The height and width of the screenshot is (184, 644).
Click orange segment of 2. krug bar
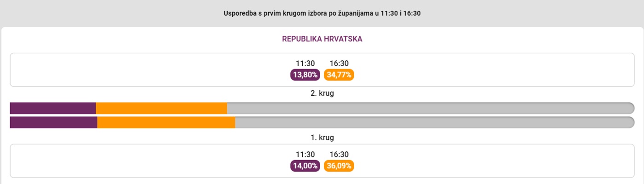coord(161,108)
